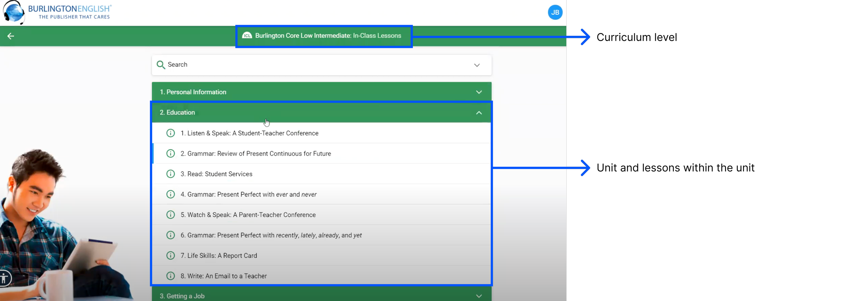This screenshot has width=868, height=301.
Task: Open lesson 8. Write: An Email to a Teacher
Action: tap(322, 276)
